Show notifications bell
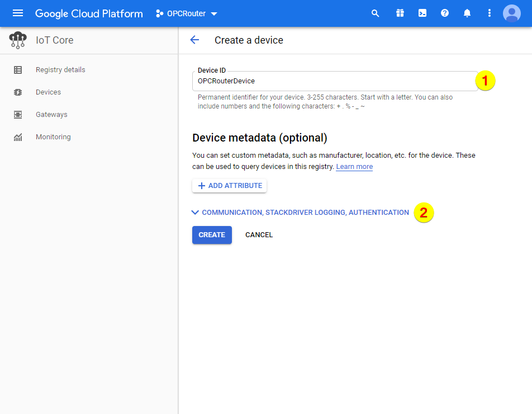The width and height of the screenshot is (532, 414). pos(467,13)
